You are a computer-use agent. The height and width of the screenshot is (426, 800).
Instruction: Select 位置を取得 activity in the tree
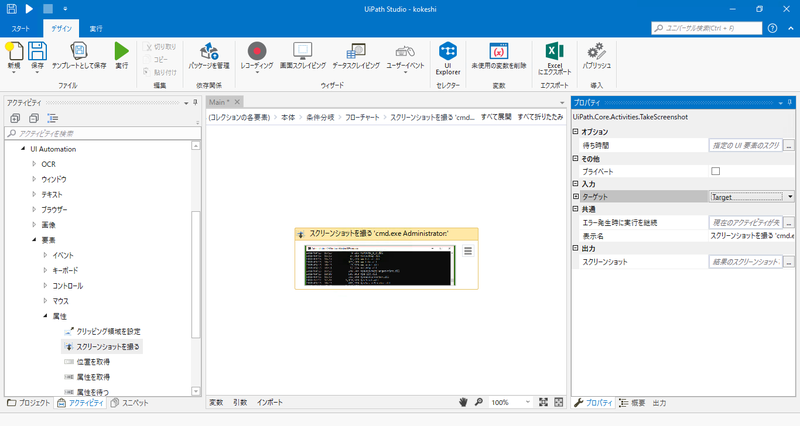[x=87, y=362]
